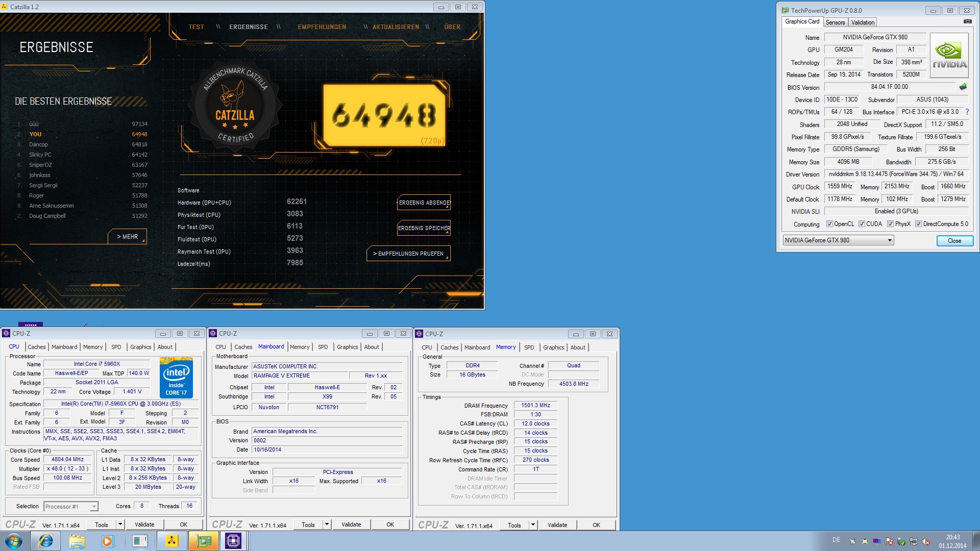Open the Windows Start menu orb
The image size is (980, 551).
(14, 541)
